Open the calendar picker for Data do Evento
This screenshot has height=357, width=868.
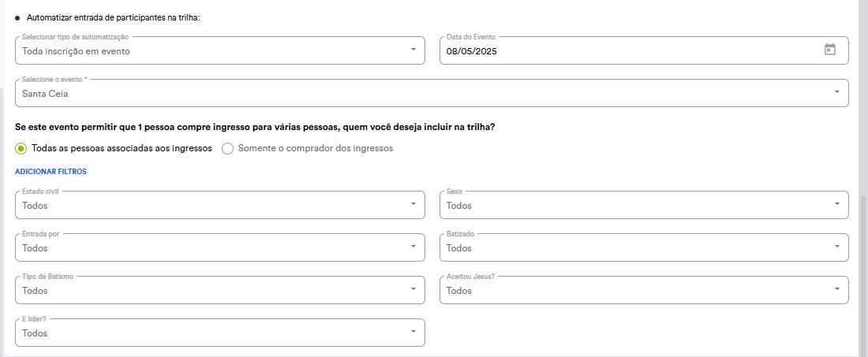click(830, 49)
